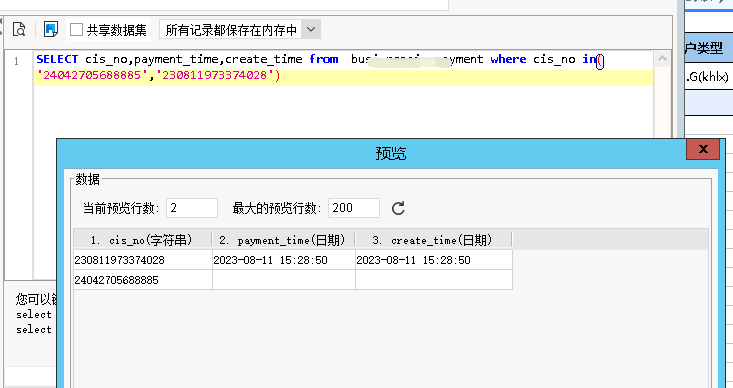Click the .G(khlx) cell in right panel

(709, 77)
